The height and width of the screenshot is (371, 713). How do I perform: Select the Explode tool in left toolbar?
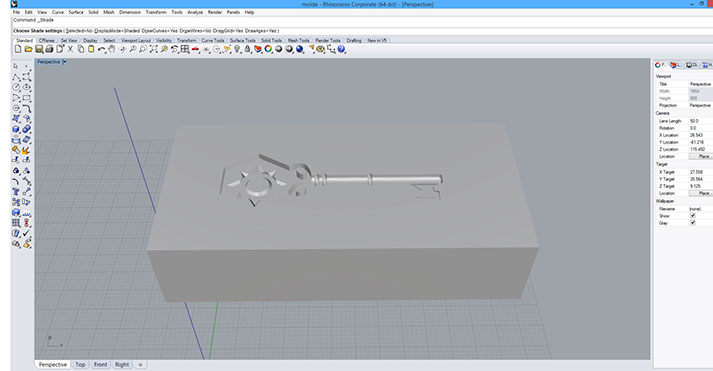[26, 150]
